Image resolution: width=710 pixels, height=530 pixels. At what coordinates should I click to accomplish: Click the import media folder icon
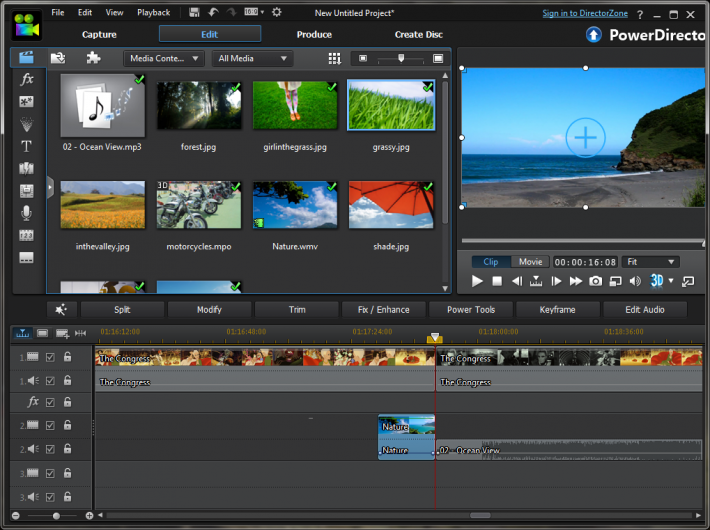click(58, 58)
